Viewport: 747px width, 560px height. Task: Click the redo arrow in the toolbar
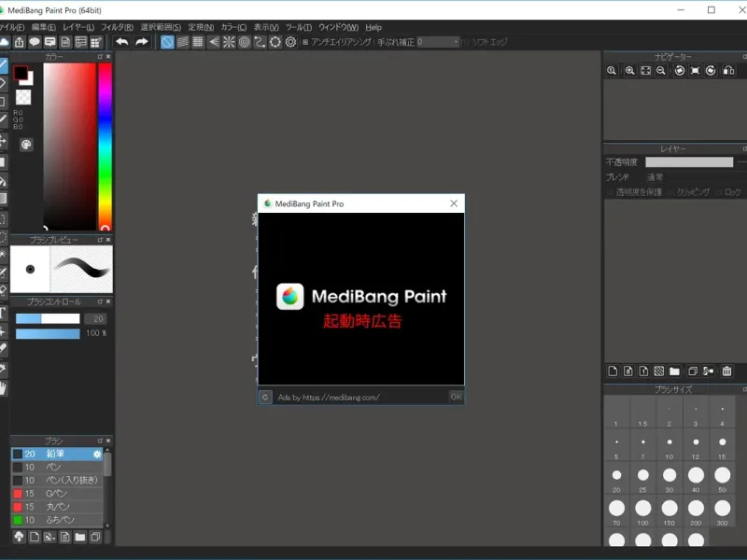pos(142,42)
